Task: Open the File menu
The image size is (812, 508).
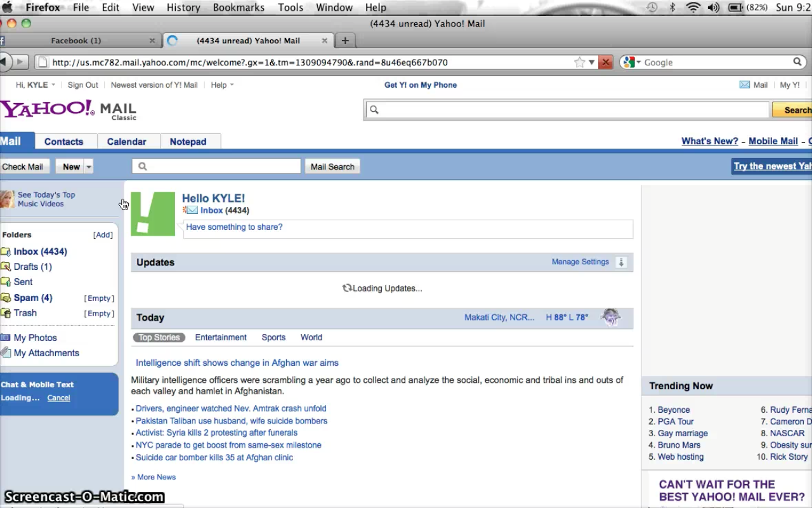Action: coord(81,8)
